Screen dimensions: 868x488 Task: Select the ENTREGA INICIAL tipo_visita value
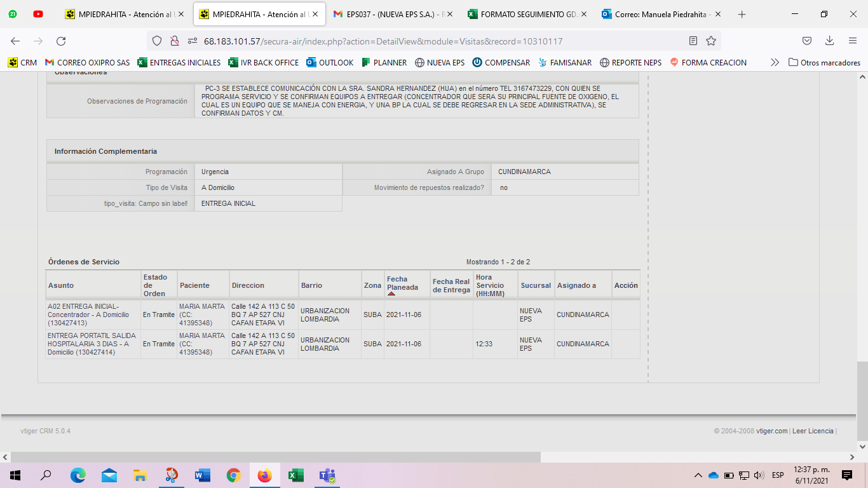point(228,203)
